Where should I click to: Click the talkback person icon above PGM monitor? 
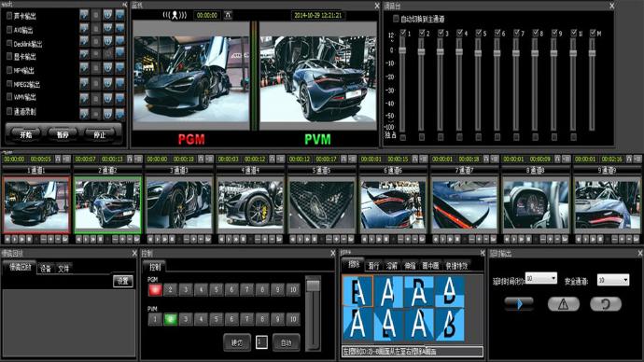pyautogui.click(x=175, y=16)
